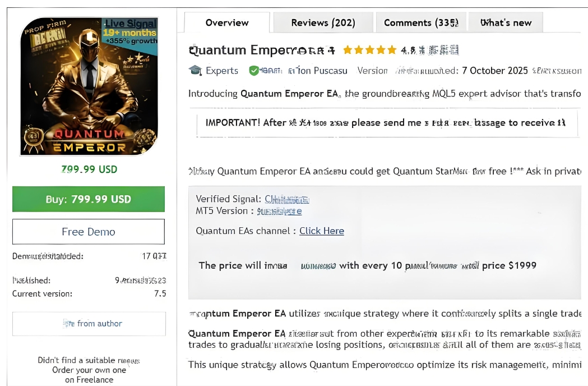Click the Order on Freelance text
Screen dimensions: 588x386
pos(89,380)
